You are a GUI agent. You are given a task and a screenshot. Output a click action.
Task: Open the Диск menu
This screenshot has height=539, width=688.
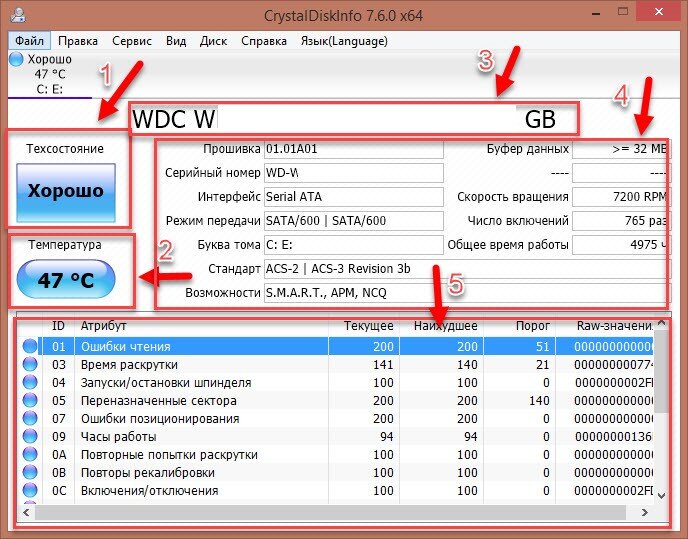213,41
